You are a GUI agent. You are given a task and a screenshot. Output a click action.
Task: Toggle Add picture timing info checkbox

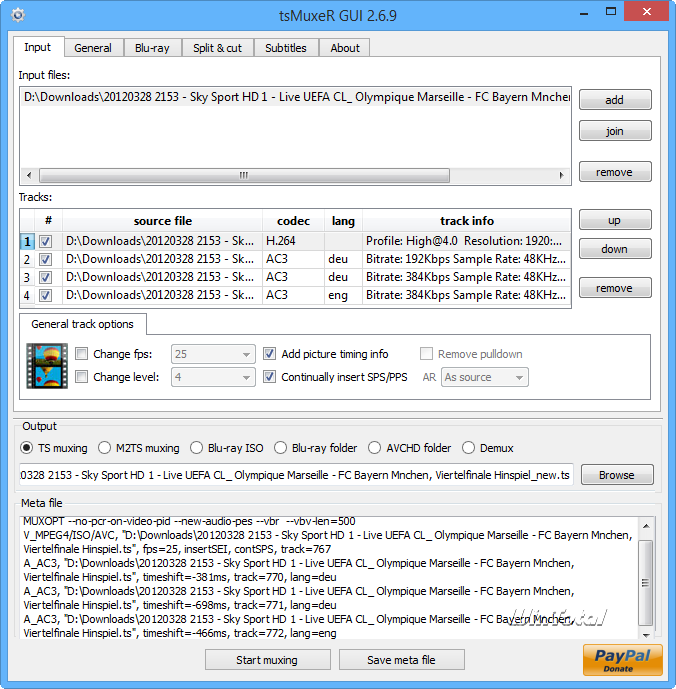tap(269, 354)
